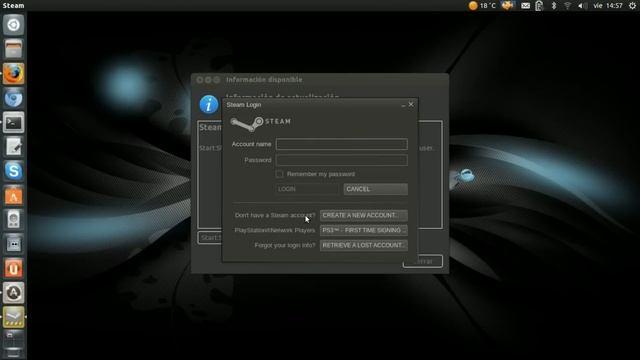The height and width of the screenshot is (360, 640).
Task: Launch Skype from the dock
Action: [x=13, y=171]
